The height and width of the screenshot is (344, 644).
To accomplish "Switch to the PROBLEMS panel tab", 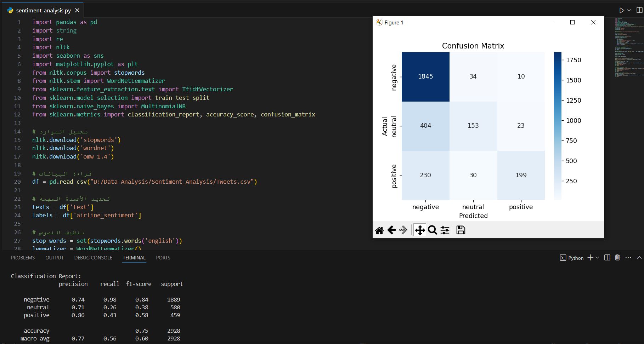I will (x=23, y=258).
